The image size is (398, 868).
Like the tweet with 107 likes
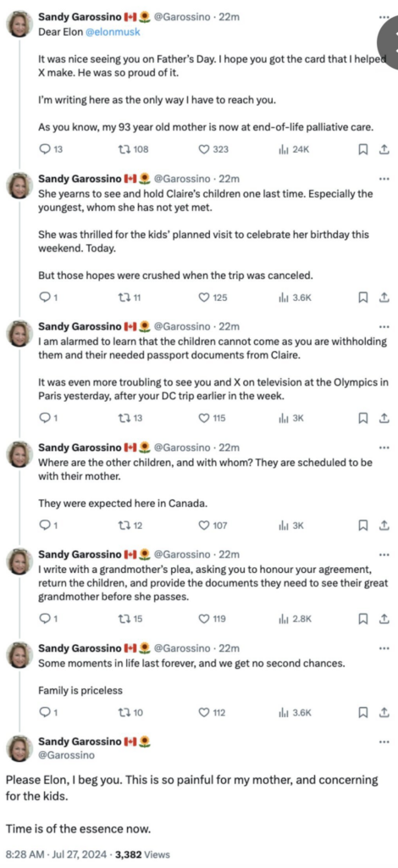(x=213, y=526)
